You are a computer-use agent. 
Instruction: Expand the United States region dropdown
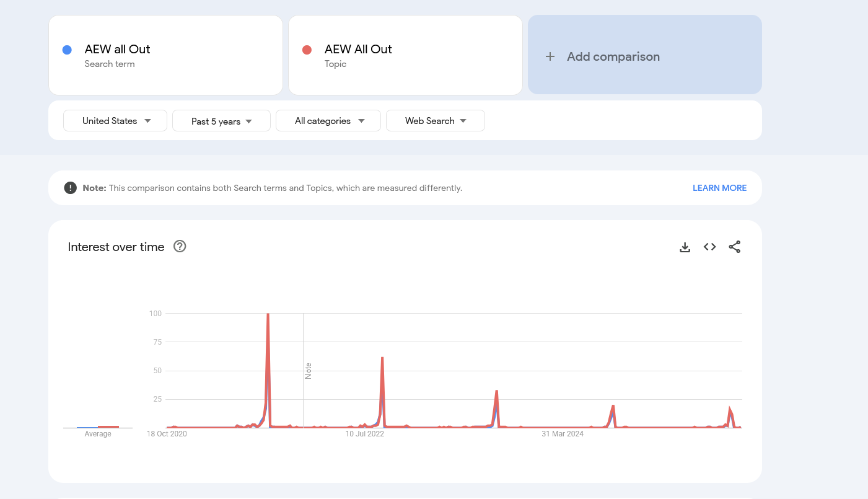115,121
